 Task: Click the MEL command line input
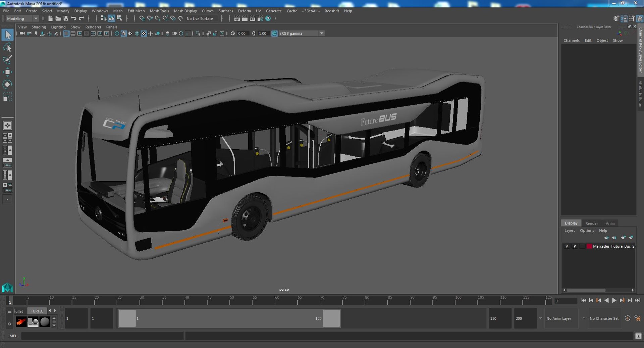pos(102,336)
